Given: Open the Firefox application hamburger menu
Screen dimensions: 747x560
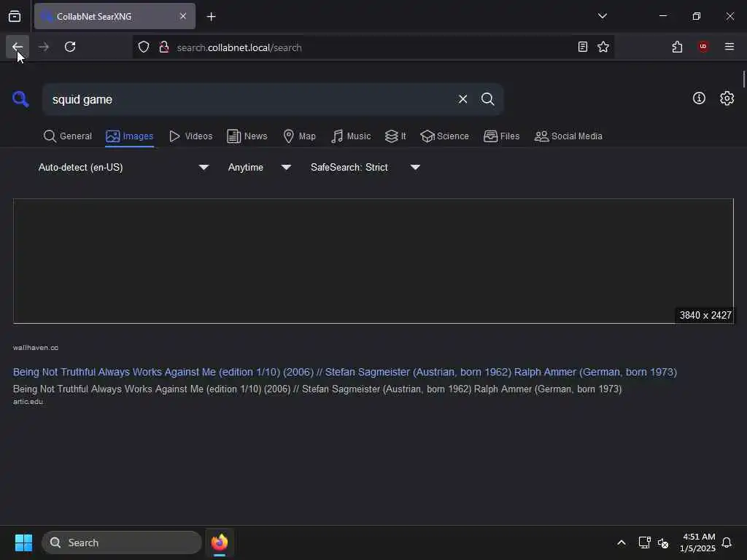Looking at the screenshot, I should [729, 47].
